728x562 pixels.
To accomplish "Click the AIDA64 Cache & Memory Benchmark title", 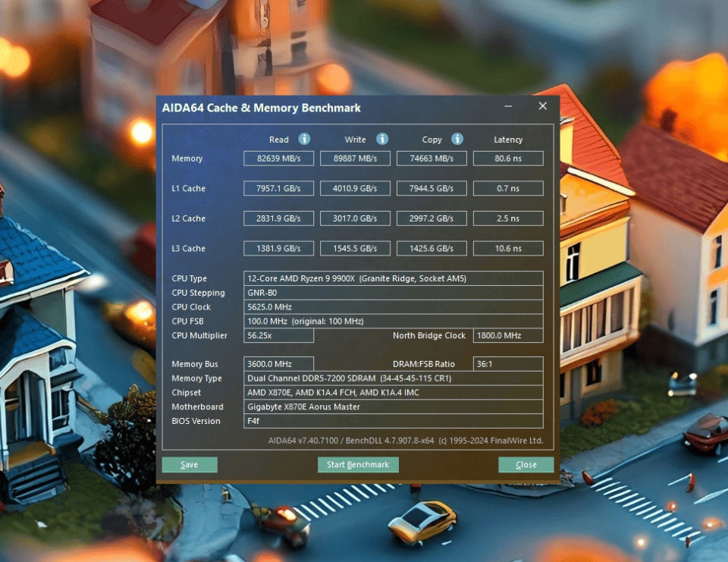I will pyautogui.click(x=262, y=108).
